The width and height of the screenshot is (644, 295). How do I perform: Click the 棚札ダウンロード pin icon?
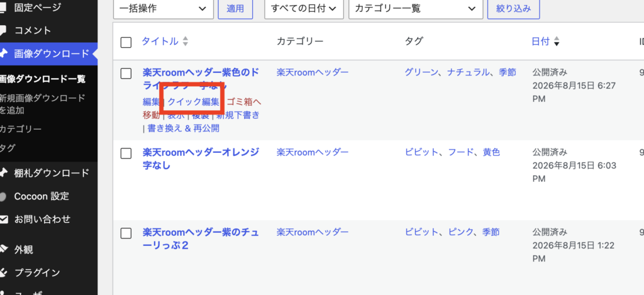3,172
